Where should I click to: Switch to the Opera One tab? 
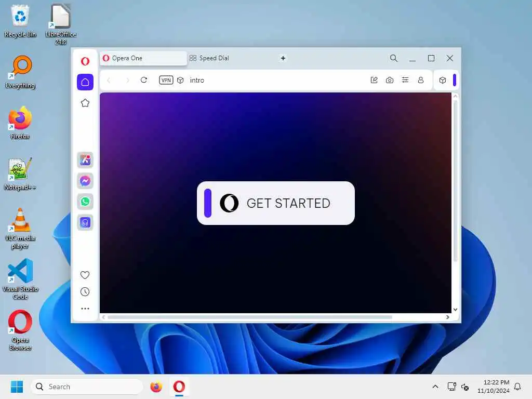(x=143, y=58)
